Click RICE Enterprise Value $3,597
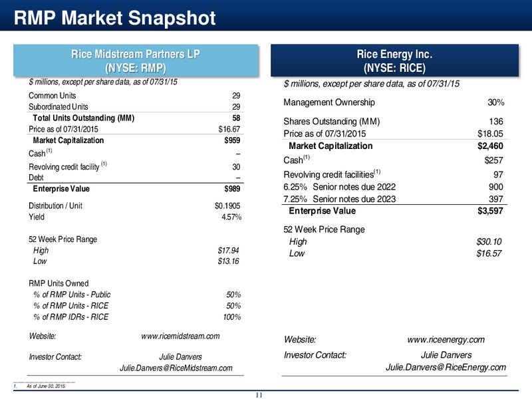 click(x=490, y=211)
